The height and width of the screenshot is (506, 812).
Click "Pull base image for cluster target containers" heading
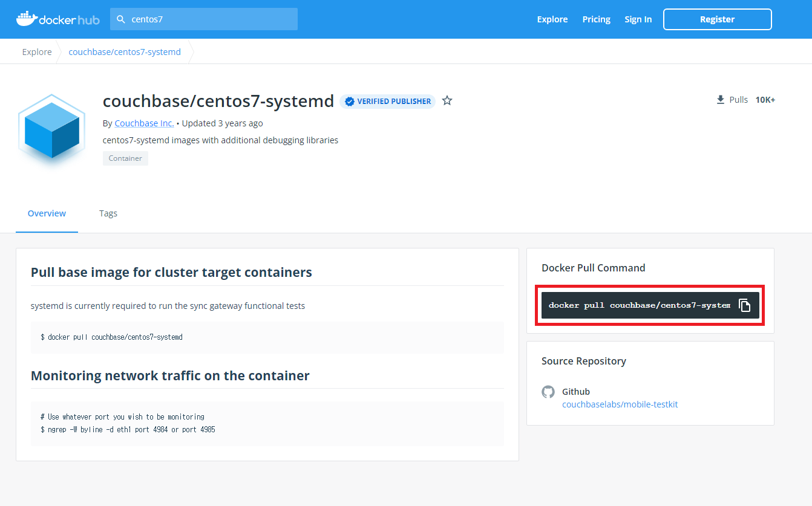pos(171,273)
